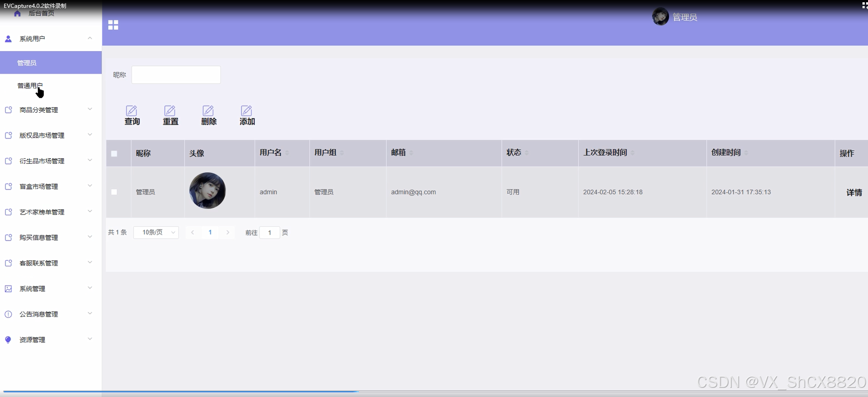Screen dimensions: 868x397
Task: Click admin avatar in the top header
Action: click(x=660, y=17)
